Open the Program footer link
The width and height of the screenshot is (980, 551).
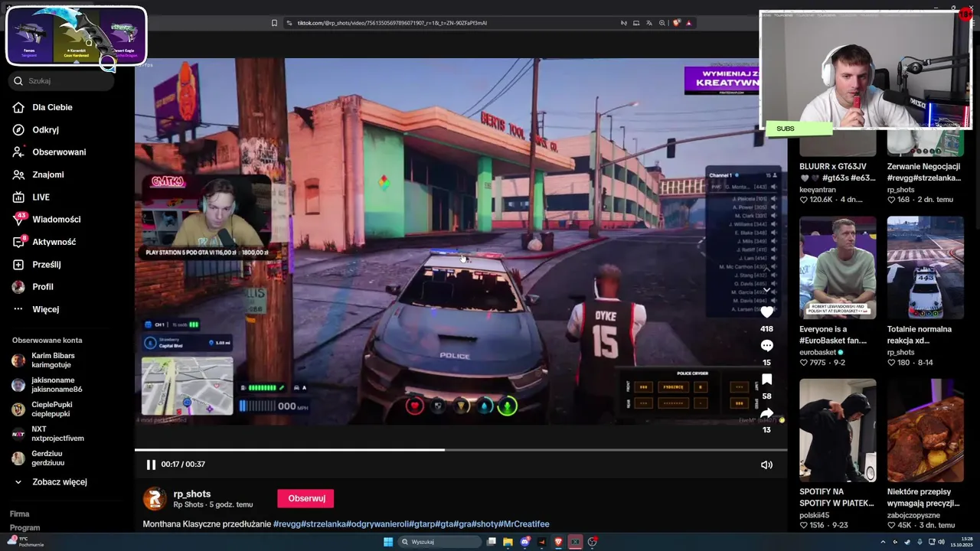tap(24, 528)
